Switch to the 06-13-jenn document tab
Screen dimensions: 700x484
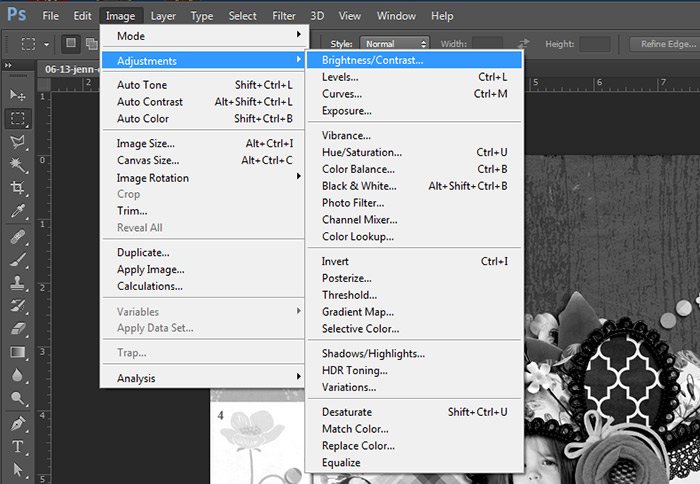click(69, 69)
